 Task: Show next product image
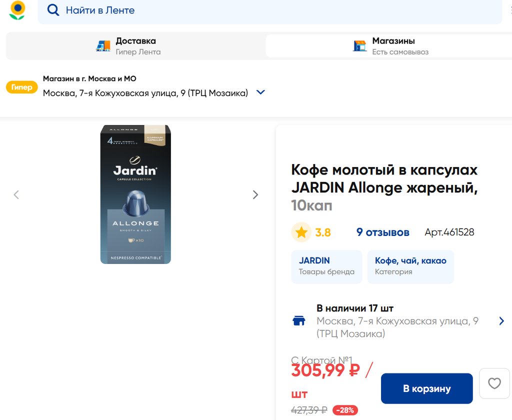(x=255, y=194)
